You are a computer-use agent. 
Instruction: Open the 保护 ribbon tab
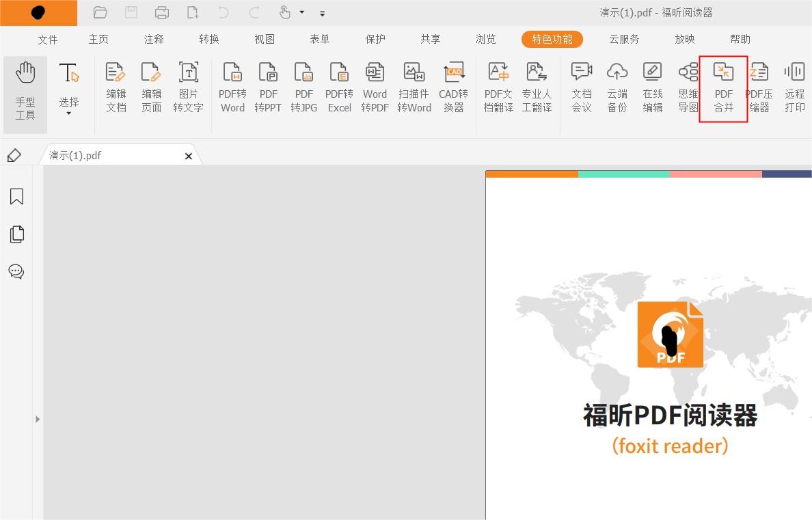[375, 39]
